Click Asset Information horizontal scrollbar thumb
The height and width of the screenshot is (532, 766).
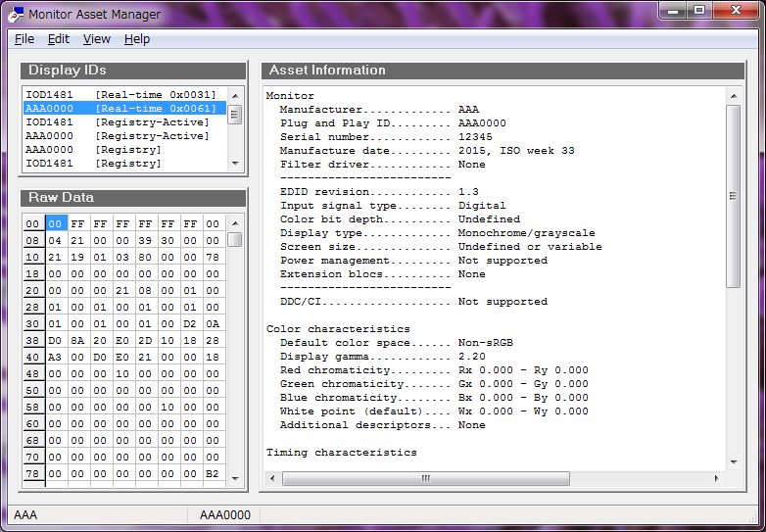pyautogui.click(x=426, y=478)
